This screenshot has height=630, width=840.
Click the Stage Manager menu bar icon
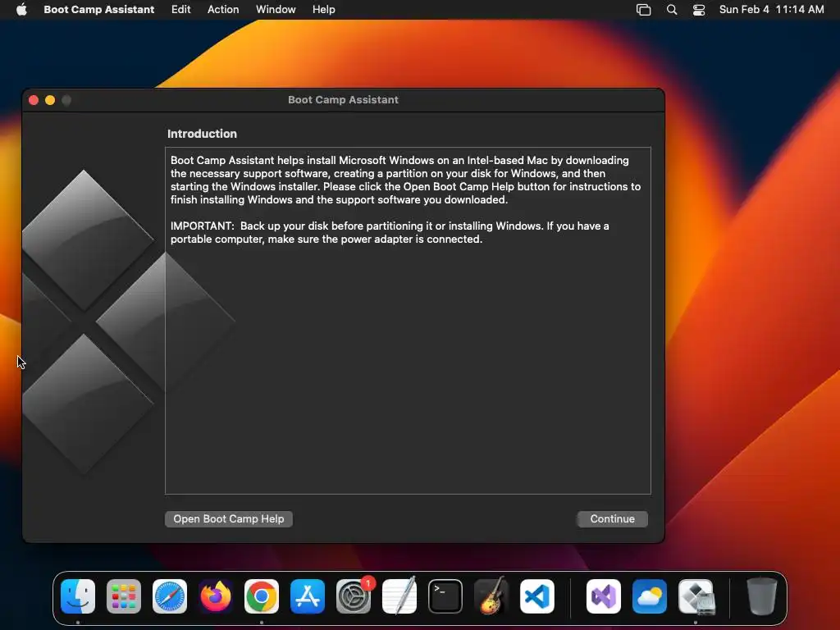[643, 10]
